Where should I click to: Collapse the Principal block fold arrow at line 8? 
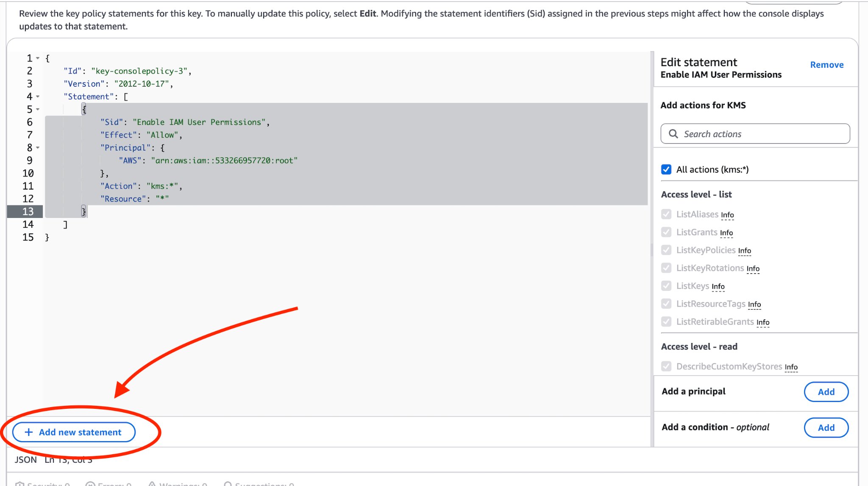point(38,148)
